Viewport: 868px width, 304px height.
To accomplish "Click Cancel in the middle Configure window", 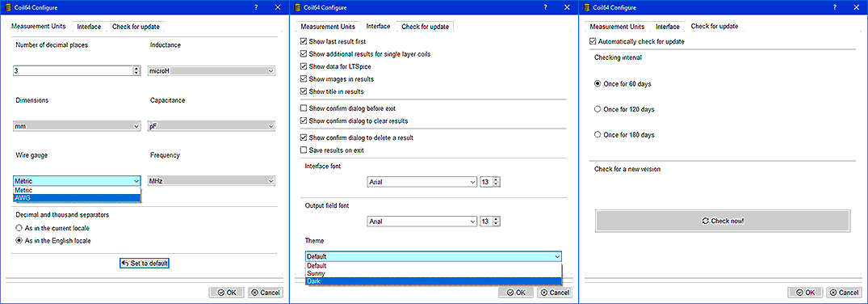I will 555,293.
